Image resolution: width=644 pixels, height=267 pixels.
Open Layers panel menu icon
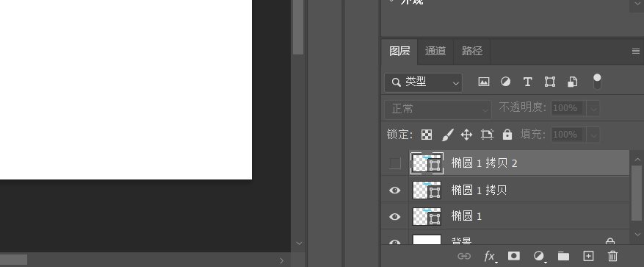(x=636, y=51)
